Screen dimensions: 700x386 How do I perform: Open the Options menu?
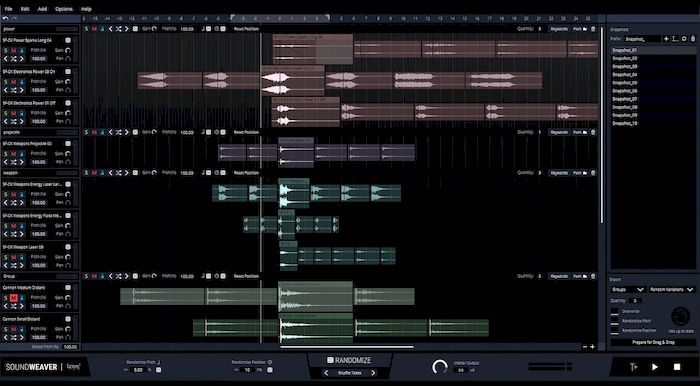[x=64, y=9]
